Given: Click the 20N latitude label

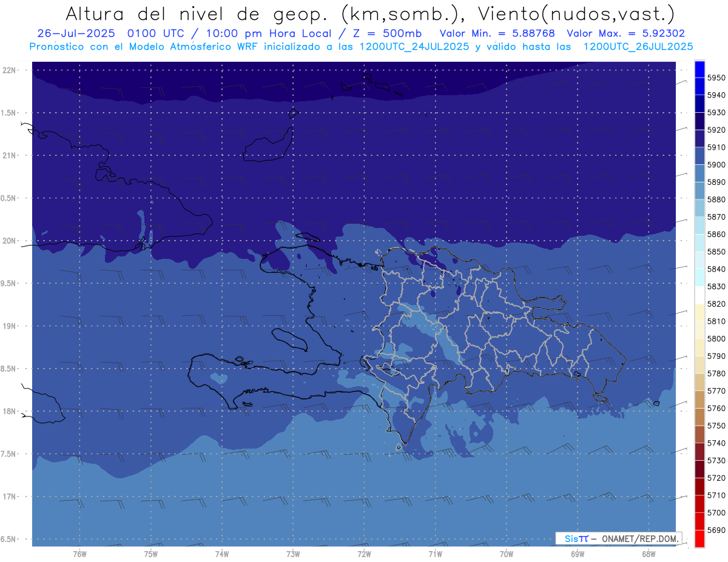Looking at the screenshot, I should tap(10, 241).
